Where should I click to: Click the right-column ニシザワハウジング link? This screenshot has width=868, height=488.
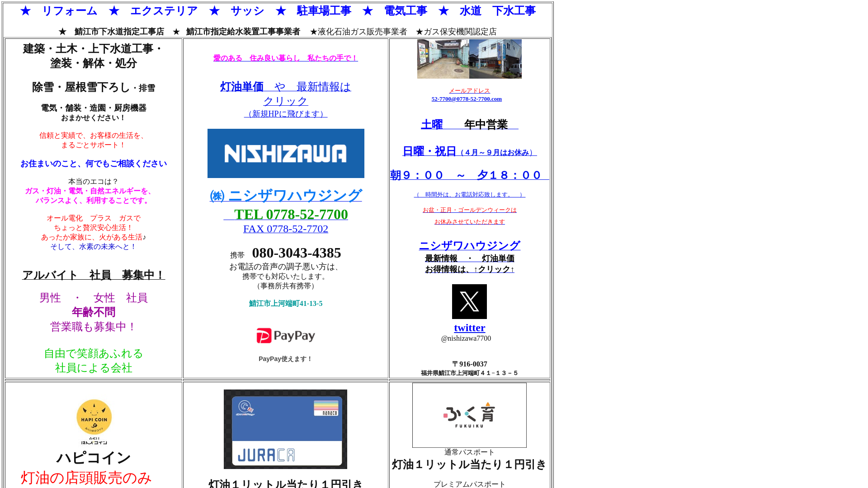[x=469, y=245]
